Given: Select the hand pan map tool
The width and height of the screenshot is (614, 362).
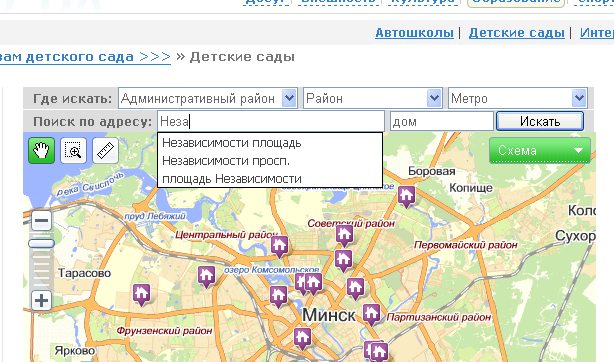Looking at the screenshot, I should (41, 150).
